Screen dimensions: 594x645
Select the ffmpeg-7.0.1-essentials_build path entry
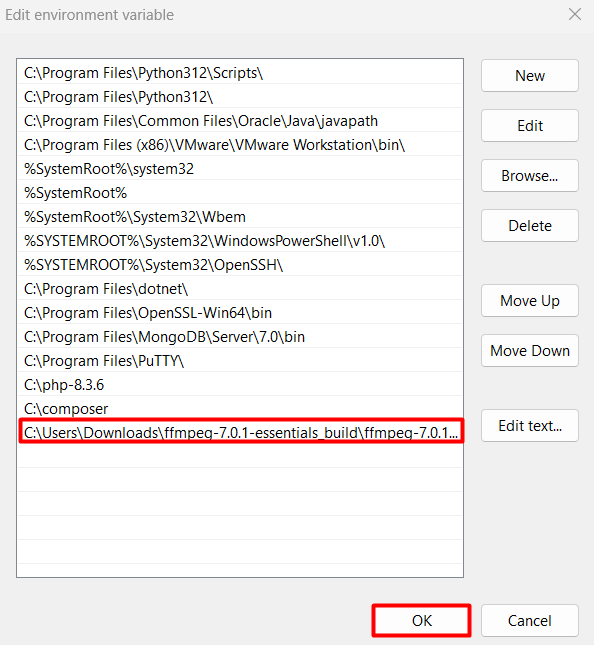241,432
